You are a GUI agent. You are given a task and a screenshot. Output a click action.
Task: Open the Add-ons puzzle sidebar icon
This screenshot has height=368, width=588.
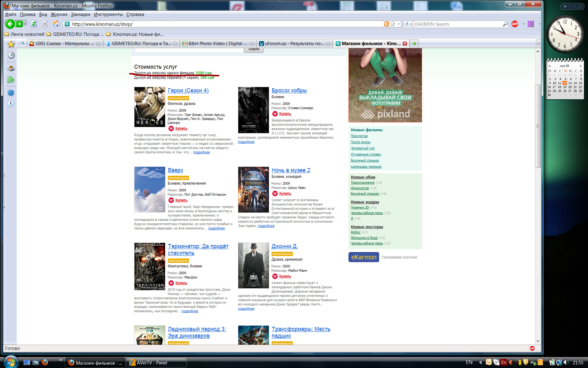[11, 80]
